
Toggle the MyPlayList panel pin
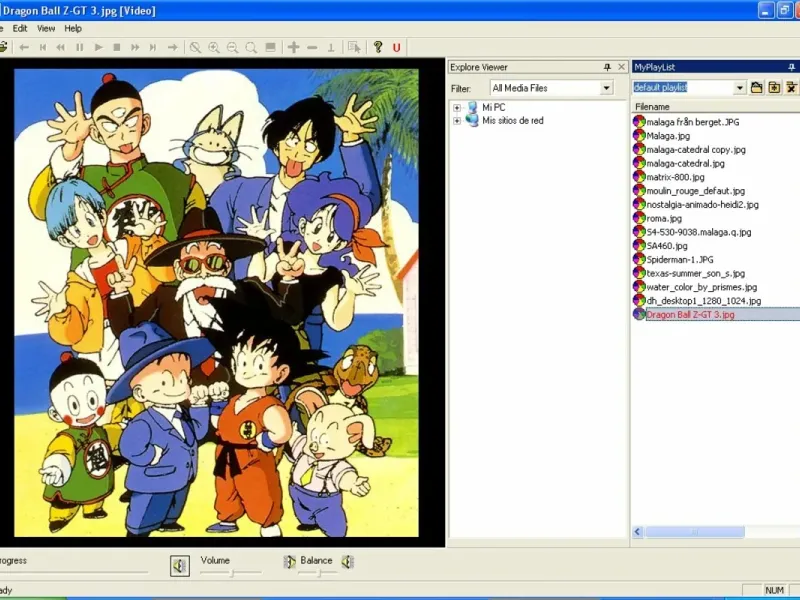click(x=791, y=67)
